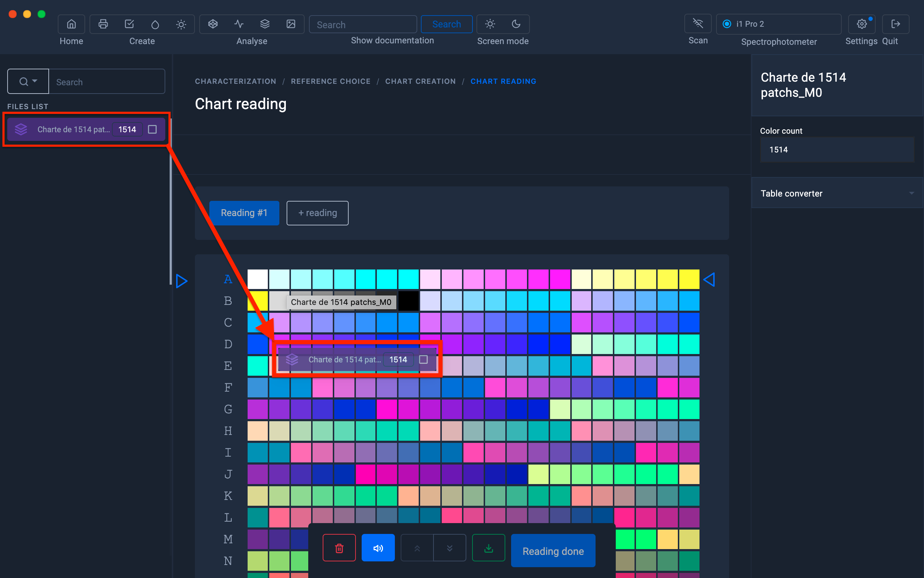Click the first peach patch in row H
The width and height of the screenshot is (924, 578).
tap(257, 431)
